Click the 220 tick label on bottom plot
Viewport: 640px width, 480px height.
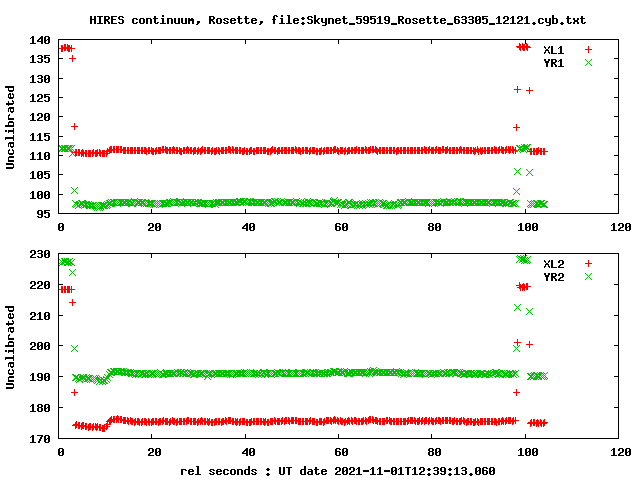[40, 285]
